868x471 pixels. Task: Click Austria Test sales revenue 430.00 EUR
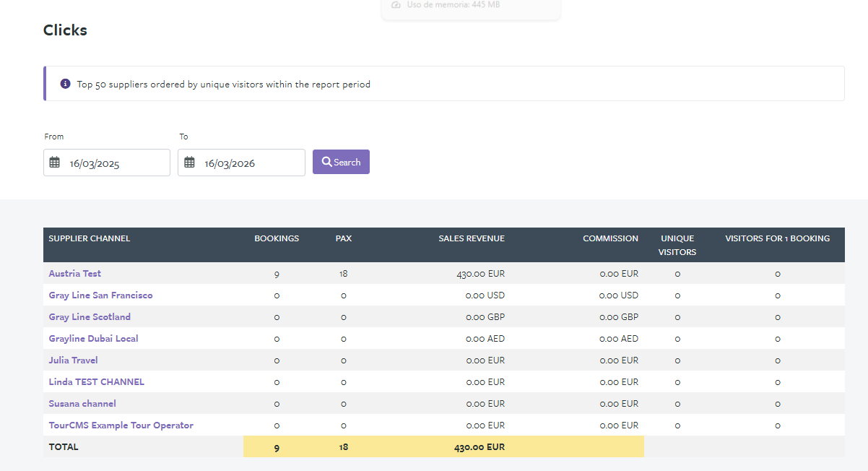pyautogui.click(x=481, y=274)
